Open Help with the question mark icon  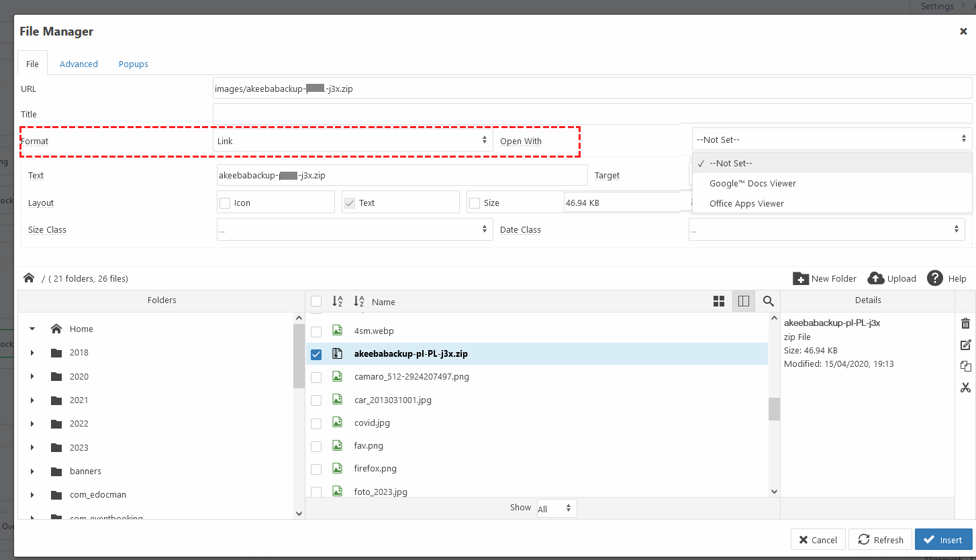[x=935, y=278]
